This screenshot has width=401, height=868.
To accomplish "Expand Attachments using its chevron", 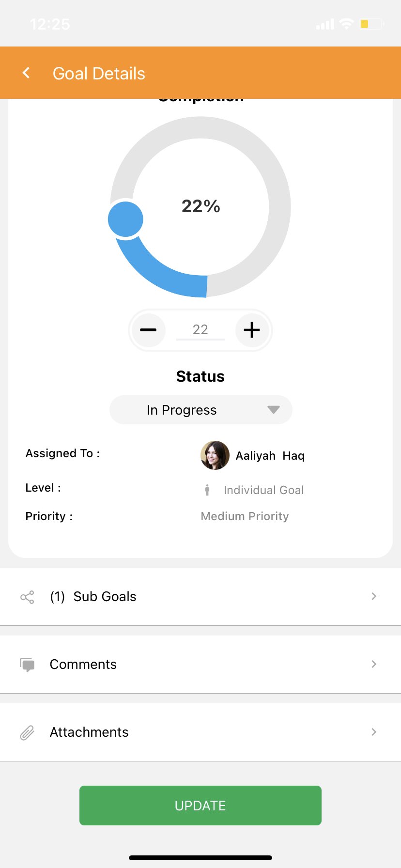I will tap(373, 732).
